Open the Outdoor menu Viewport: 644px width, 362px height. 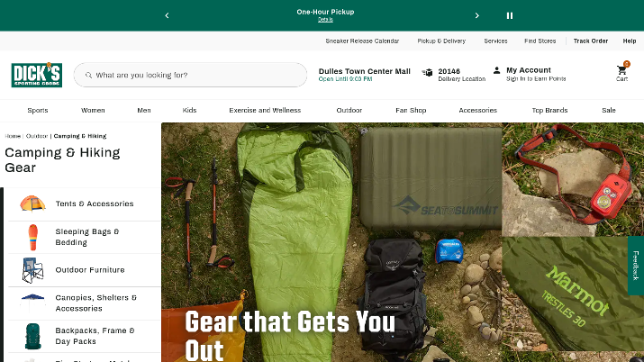pyautogui.click(x=349, y=111)
